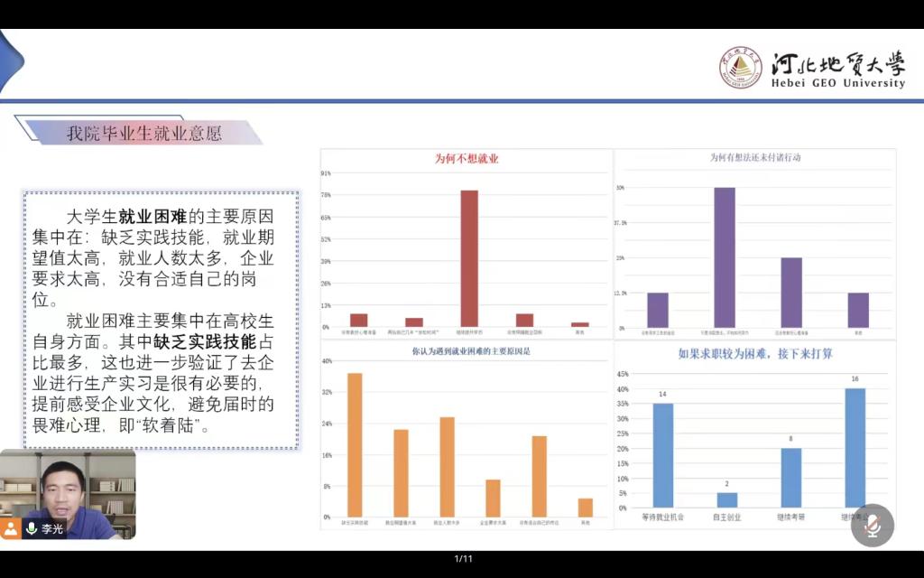
Task: Click the blue 自主创业 bar labeled 2
Action: pyautogui.click(x=727, y=499)
